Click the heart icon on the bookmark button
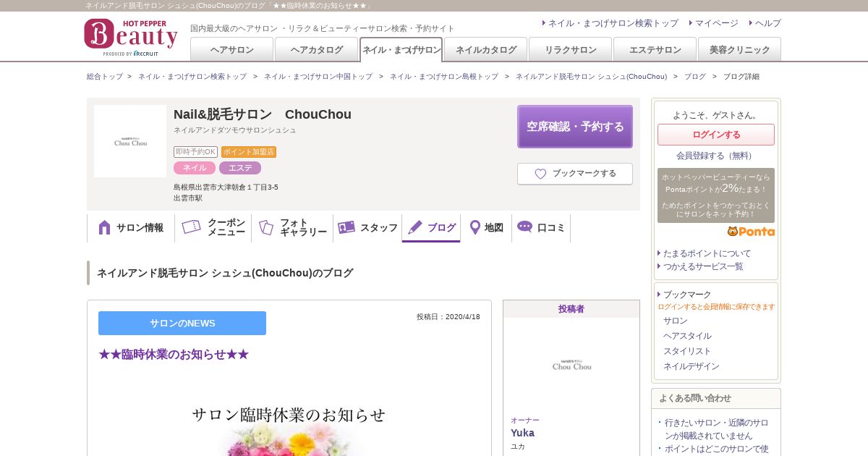868x456 pixels. click(540, 174)
